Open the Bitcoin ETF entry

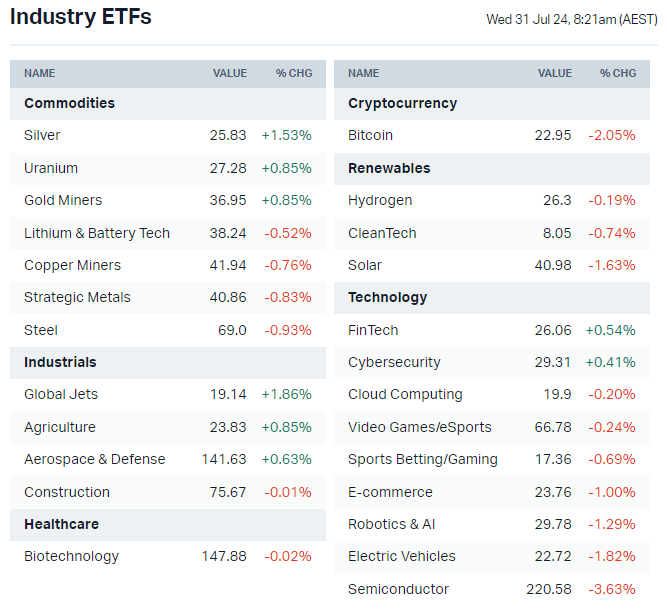pos(370,135)
